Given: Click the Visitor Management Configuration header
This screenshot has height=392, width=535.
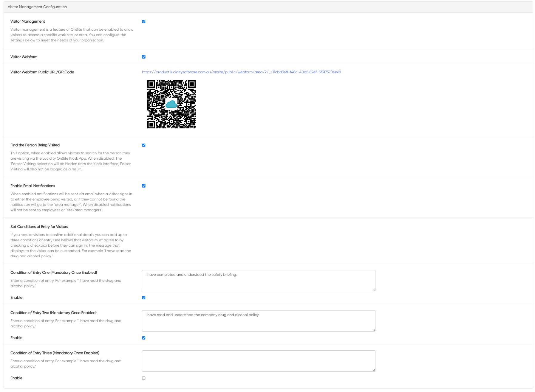Looking at the screenshot, I should (37, 7).
